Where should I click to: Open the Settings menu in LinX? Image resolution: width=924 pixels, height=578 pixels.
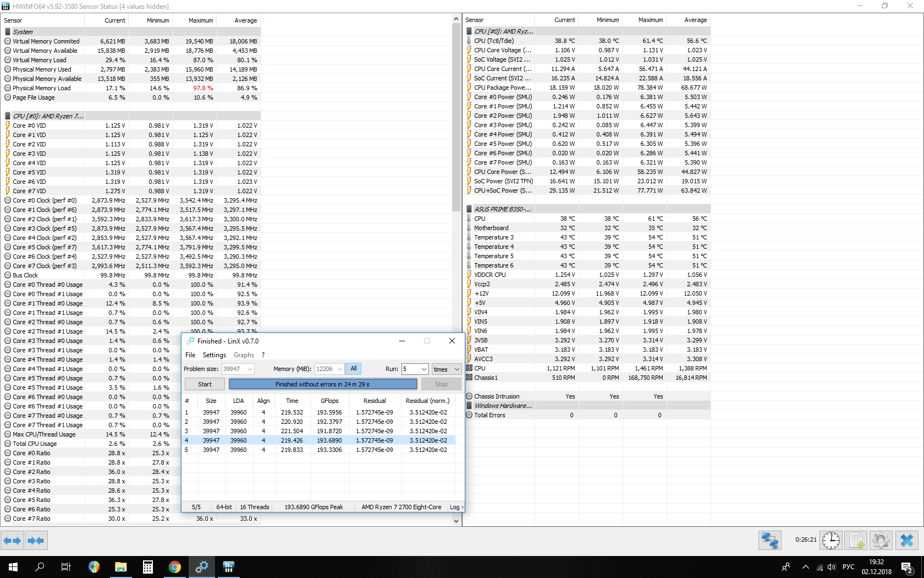[x=215, y=355]
